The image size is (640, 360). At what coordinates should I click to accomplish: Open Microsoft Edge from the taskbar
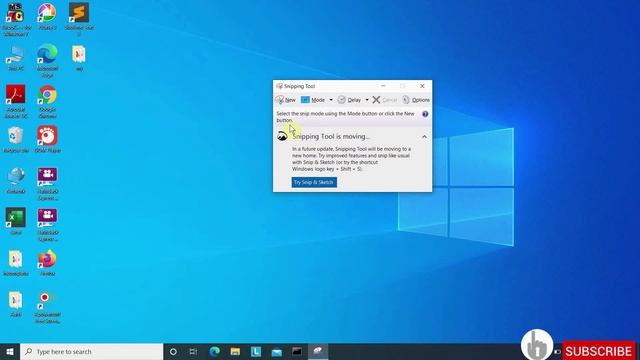click(215, 351)
